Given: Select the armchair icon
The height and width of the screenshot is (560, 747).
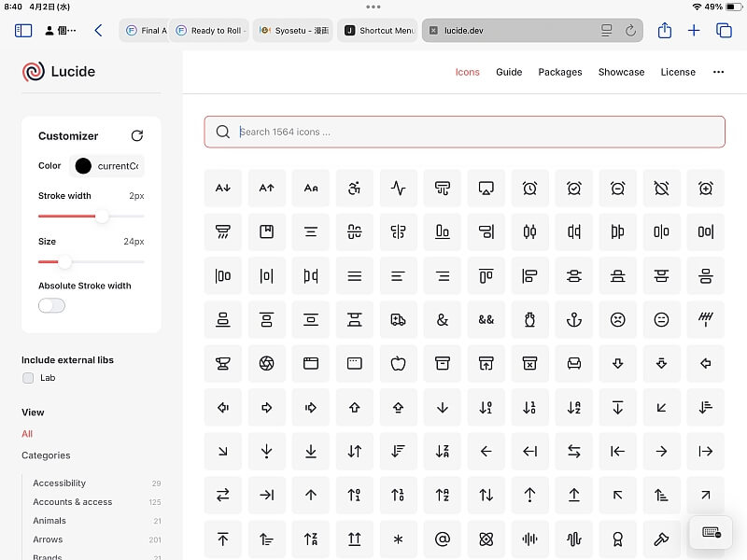Looking at the screenshot, I should [574, 363].
